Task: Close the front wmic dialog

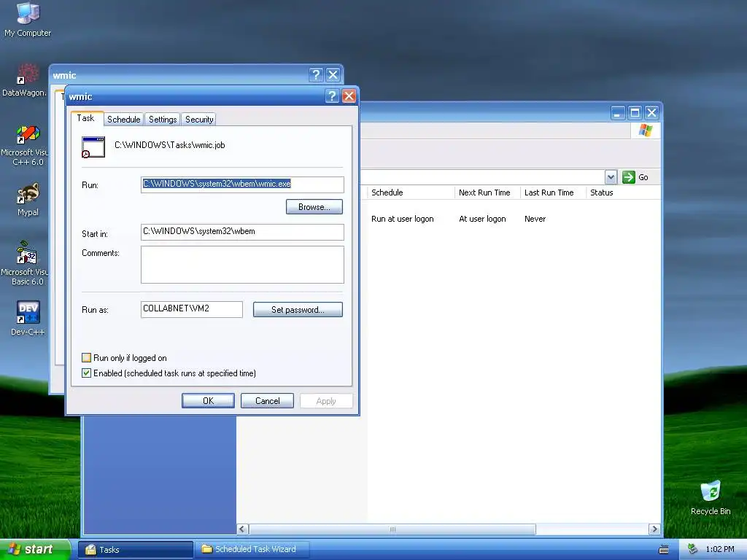Action: point(349,96)
